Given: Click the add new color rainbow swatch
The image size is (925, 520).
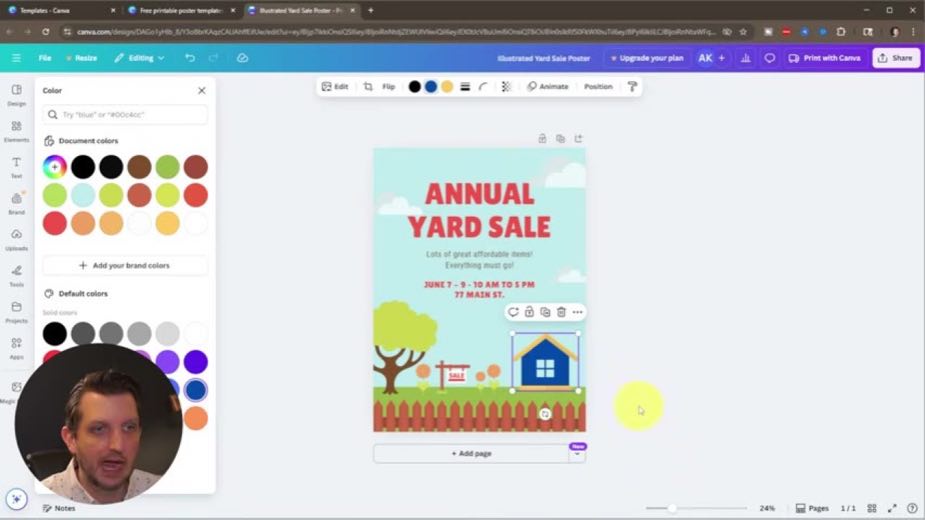Looking at the screenshot, I should point(54,167).
